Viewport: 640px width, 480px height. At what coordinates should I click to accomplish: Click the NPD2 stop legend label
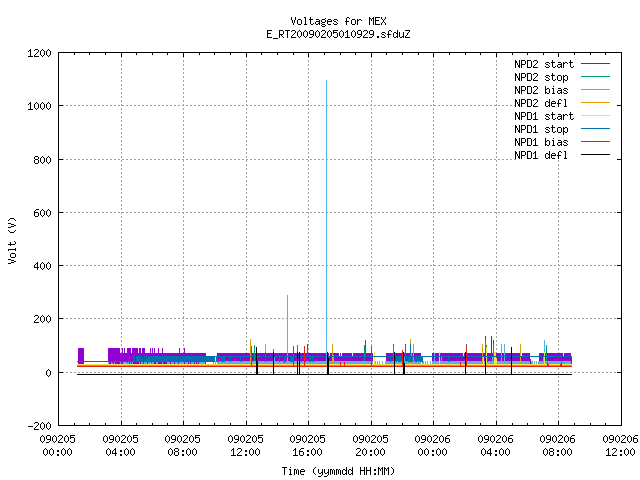pos(541,77)
